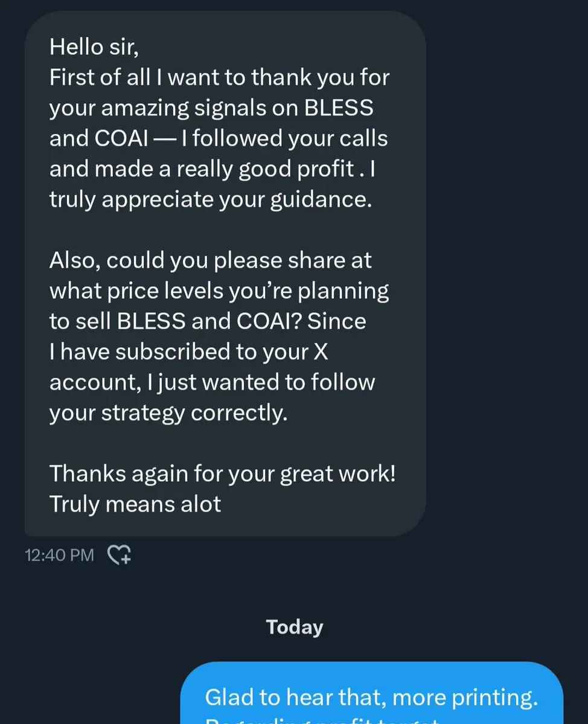Screen dimensions: 588x724
Task: Select the 'Today' date separator
Action: [x=295, y=627]
